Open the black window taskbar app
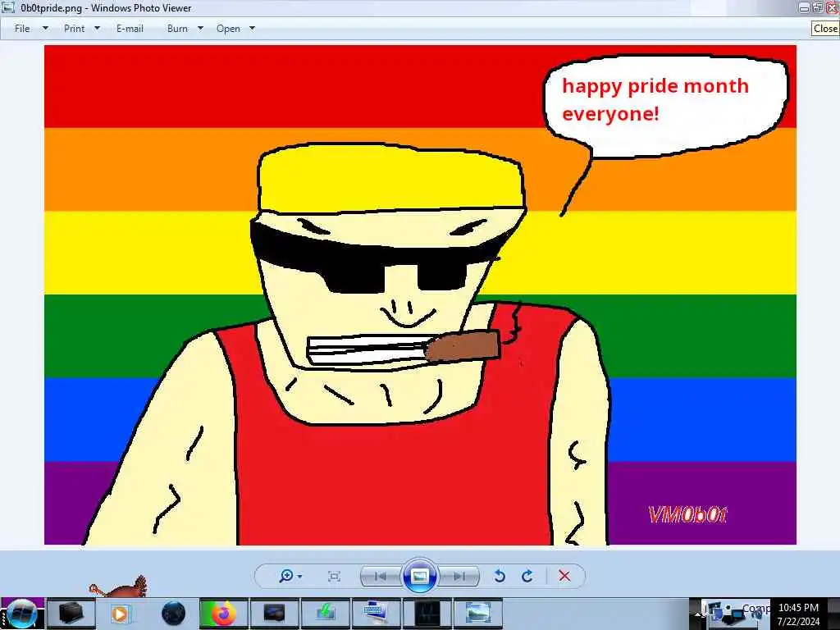Viewport: 840px width, 630px height. 427,614
